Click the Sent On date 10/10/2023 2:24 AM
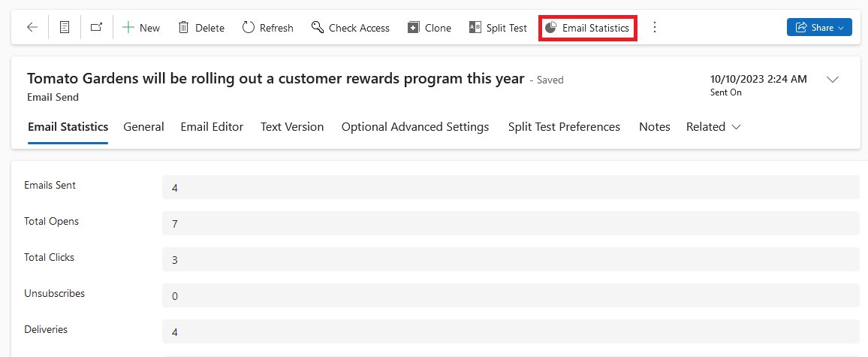The width and height of the screenshot is (868, 357). (x=758, y=79)
